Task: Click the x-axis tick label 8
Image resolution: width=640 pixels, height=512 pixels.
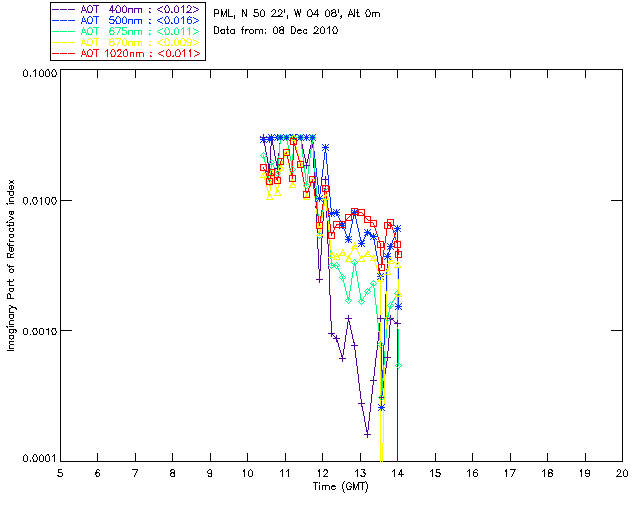Action: [x=173, y=474]
